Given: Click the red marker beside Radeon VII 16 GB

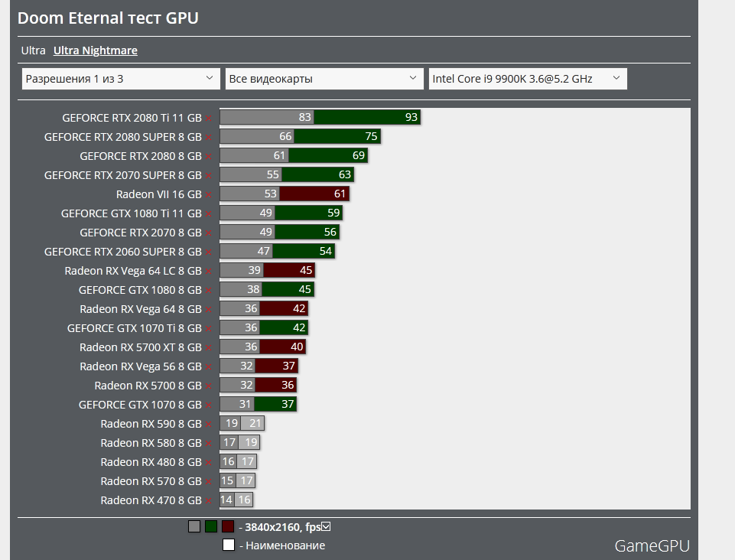Looking at the screenshot, I should coord(210,194).
